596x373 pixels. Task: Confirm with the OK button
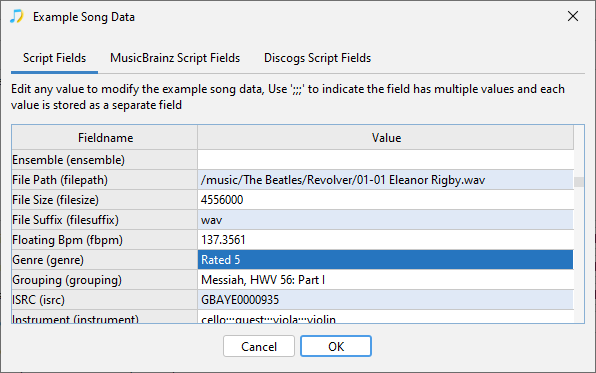pyautogui.click(x=336, y=346)
